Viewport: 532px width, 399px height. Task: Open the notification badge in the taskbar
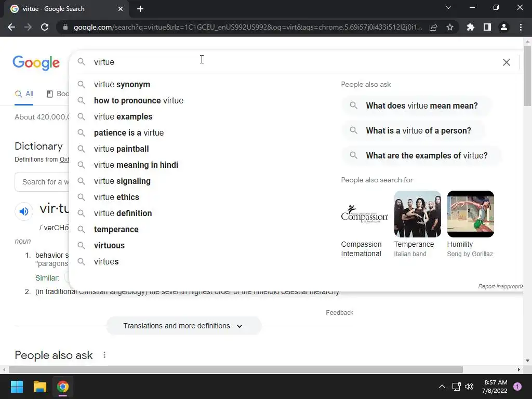click(517, 387)
